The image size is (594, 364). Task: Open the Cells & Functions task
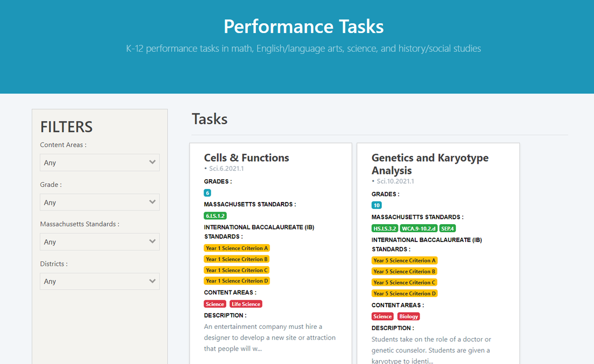246,158
